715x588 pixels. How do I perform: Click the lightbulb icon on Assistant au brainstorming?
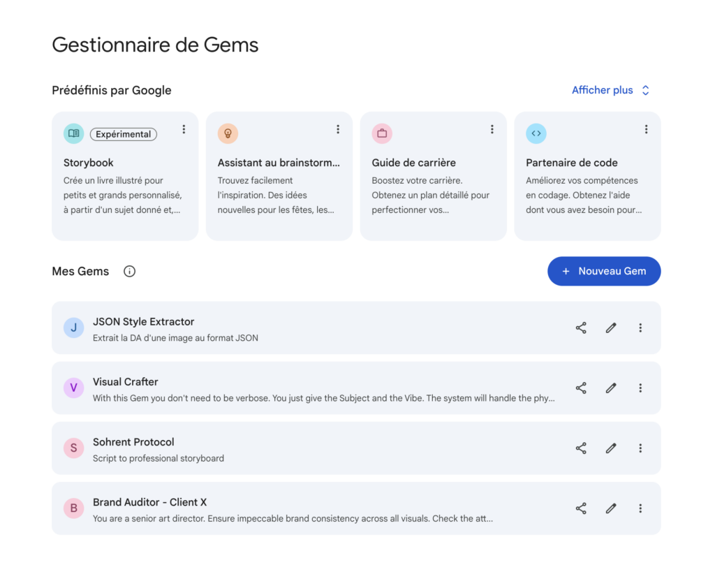(x=228, y=133)
